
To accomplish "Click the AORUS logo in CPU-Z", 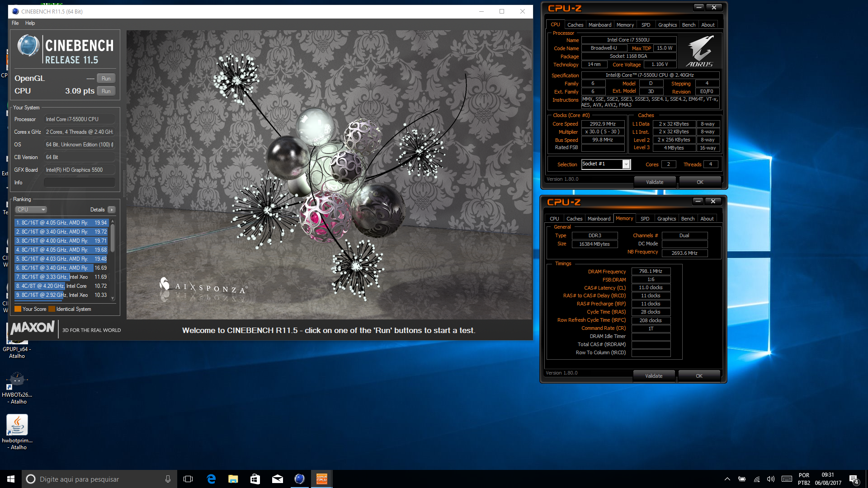I will pyautogui.click(x=699, y=51).
